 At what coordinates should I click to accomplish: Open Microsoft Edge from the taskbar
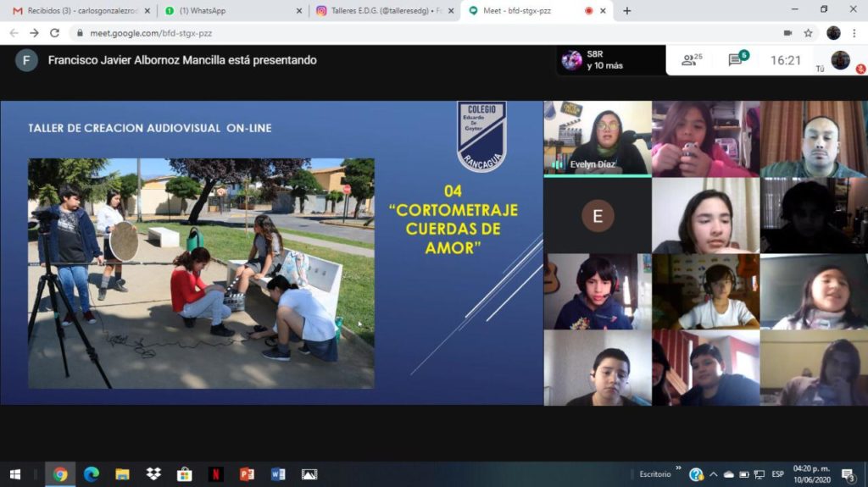tap(92, 474)
